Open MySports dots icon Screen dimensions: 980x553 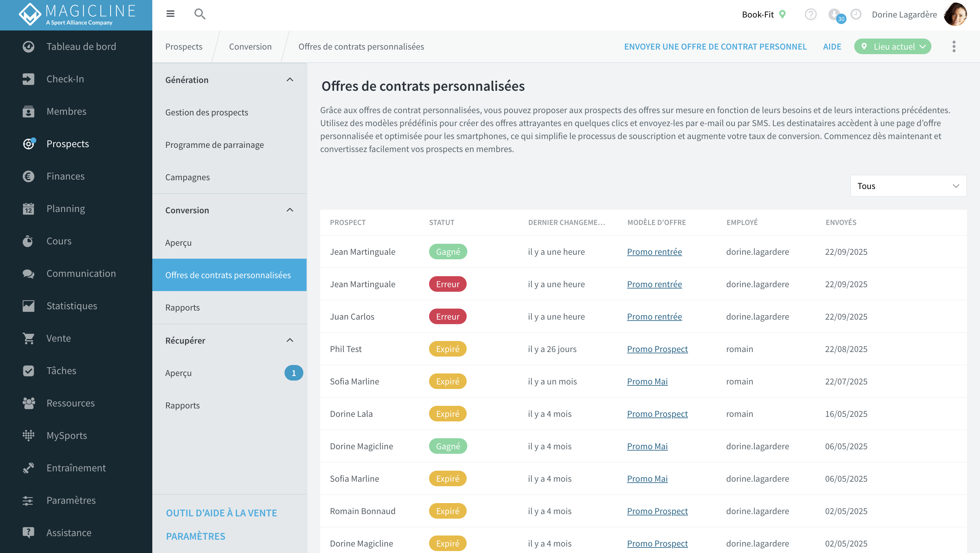[28, 435]
